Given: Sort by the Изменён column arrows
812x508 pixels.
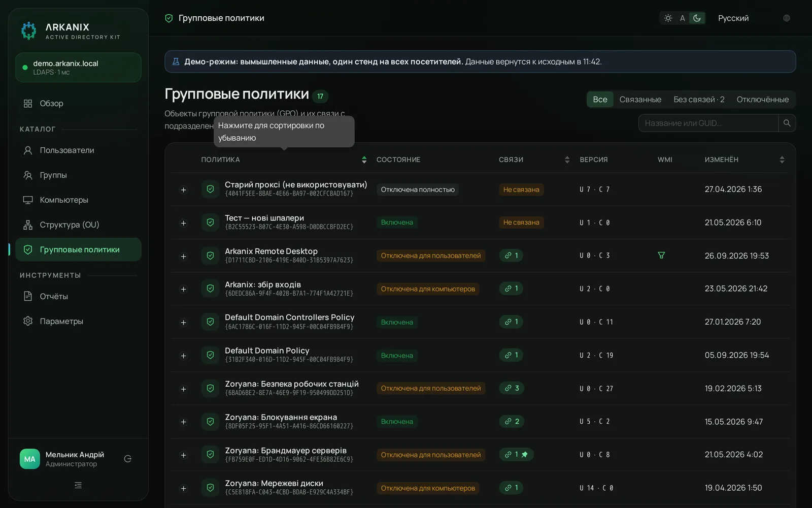Looking at the screenshot, I should pos(782,160).
